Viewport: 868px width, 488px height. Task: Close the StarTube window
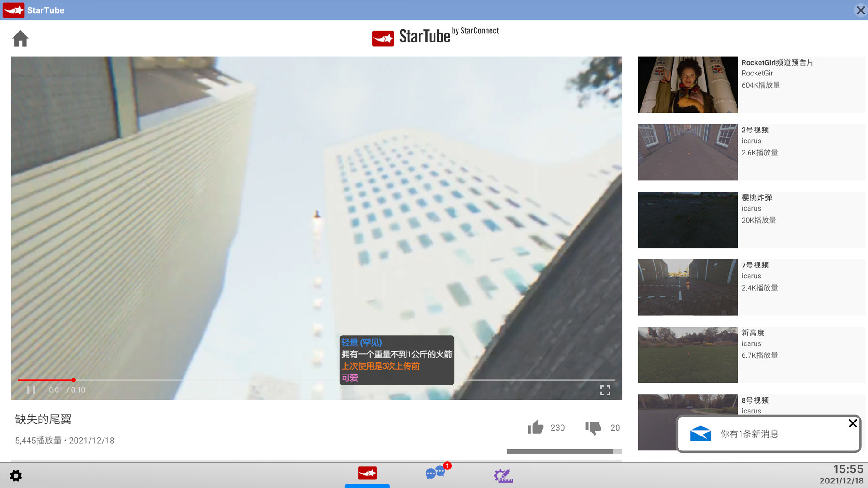(x=860, y=10)
